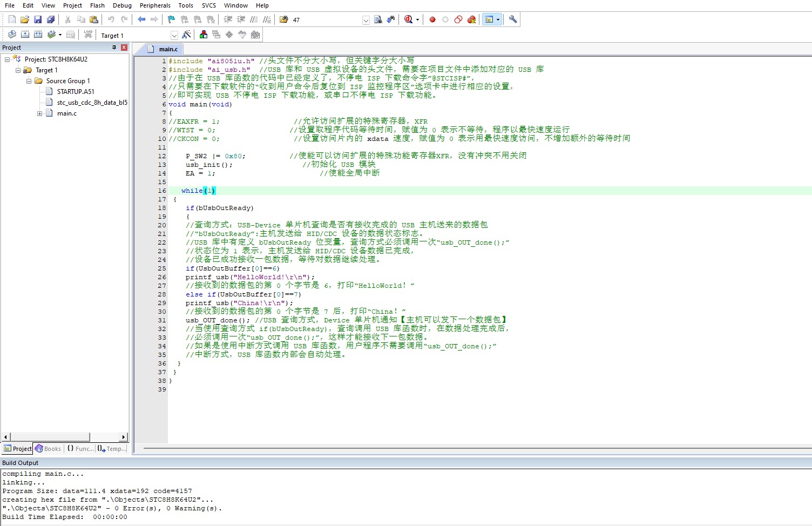The width and height of the screenshot is (812, 526).
Task: Click the Project panel scroll-right arrow
Action: point(124,437)
